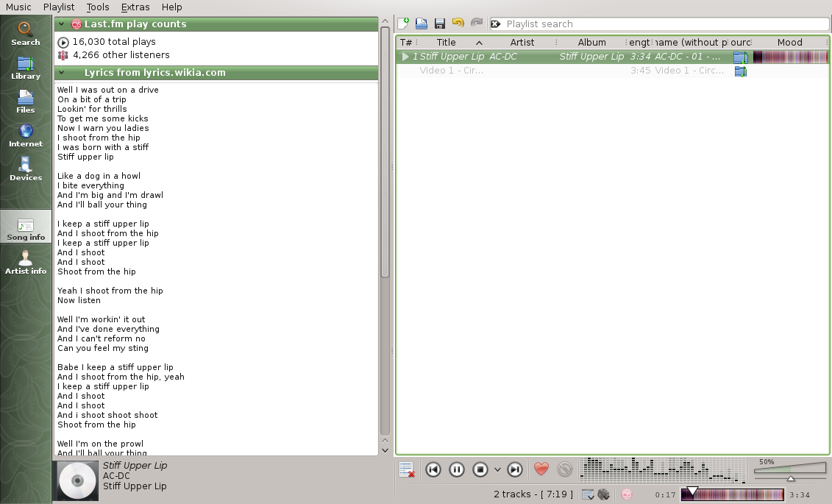Sort playlist by Artist column
This screenshot has width=832, height=504.
[522, 43]
